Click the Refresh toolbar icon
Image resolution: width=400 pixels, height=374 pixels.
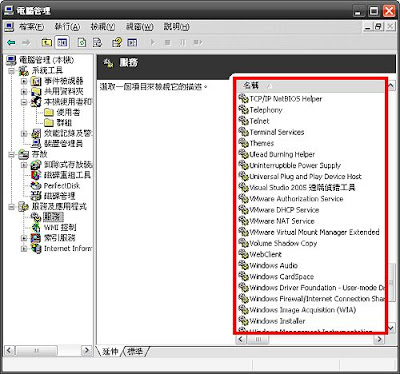[x=82, y=42]
